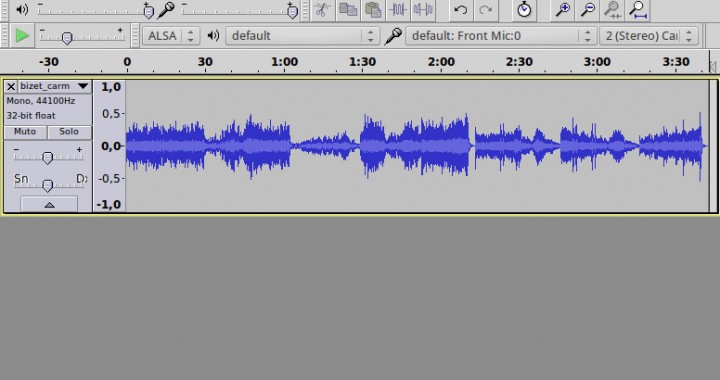Click the Fit project zoom icon

[x=638, y=10]
